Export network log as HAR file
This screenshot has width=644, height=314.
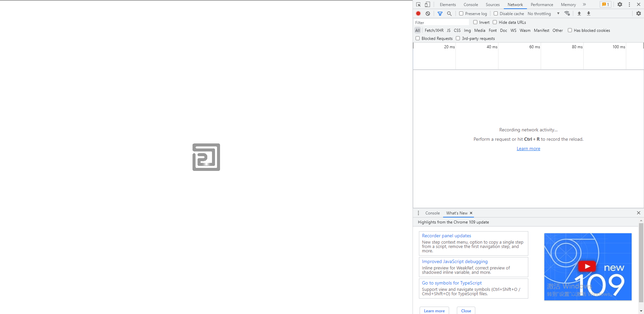point(588,13)
